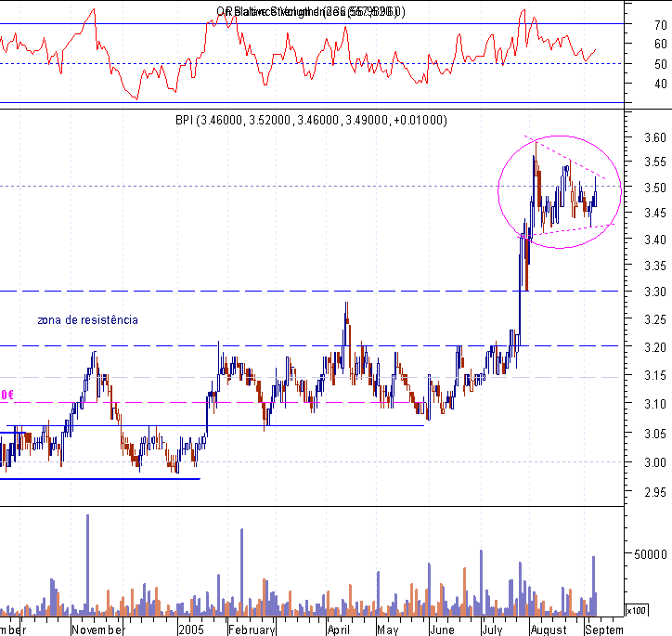
Task: Click the 2.95 price axis label
Action: point(655,492)
